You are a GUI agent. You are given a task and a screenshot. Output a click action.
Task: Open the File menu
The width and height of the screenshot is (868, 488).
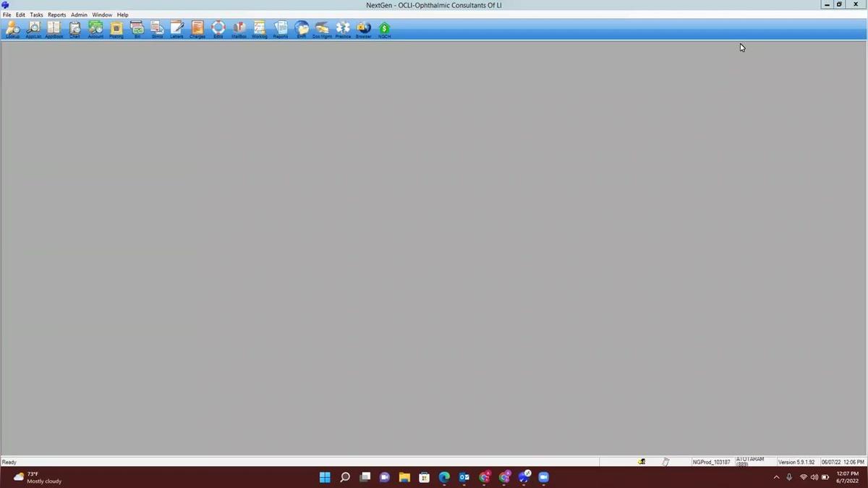(x=7, y=14)
